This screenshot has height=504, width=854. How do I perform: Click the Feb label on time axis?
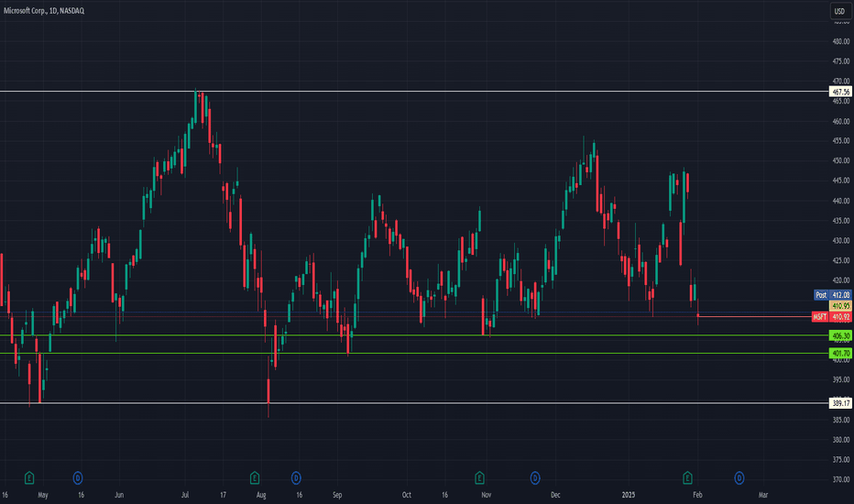(x=697, y=495)
